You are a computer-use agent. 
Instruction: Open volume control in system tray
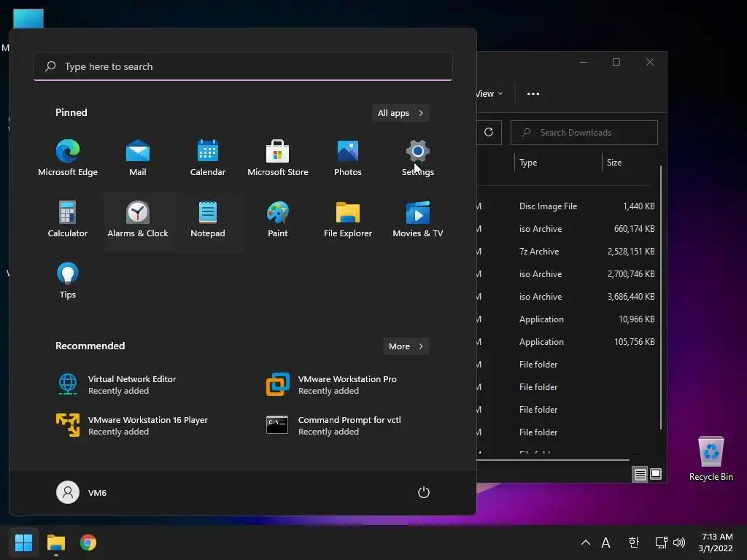pos(679,542)
